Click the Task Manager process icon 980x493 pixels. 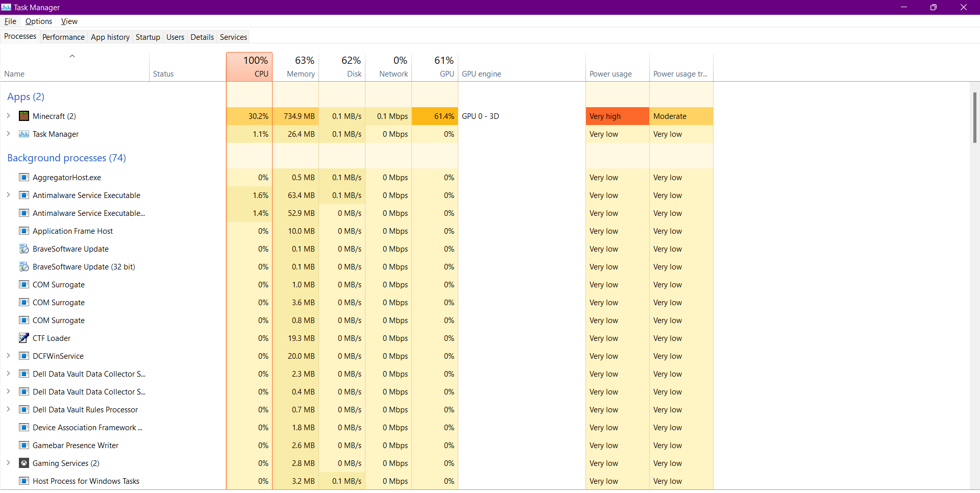click(24, 134)
